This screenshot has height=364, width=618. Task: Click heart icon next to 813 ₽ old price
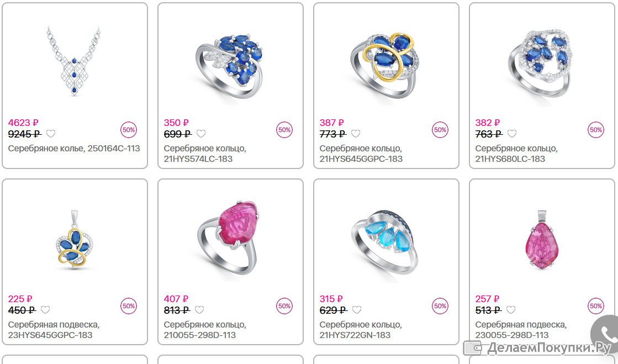(x=199, y=310)
